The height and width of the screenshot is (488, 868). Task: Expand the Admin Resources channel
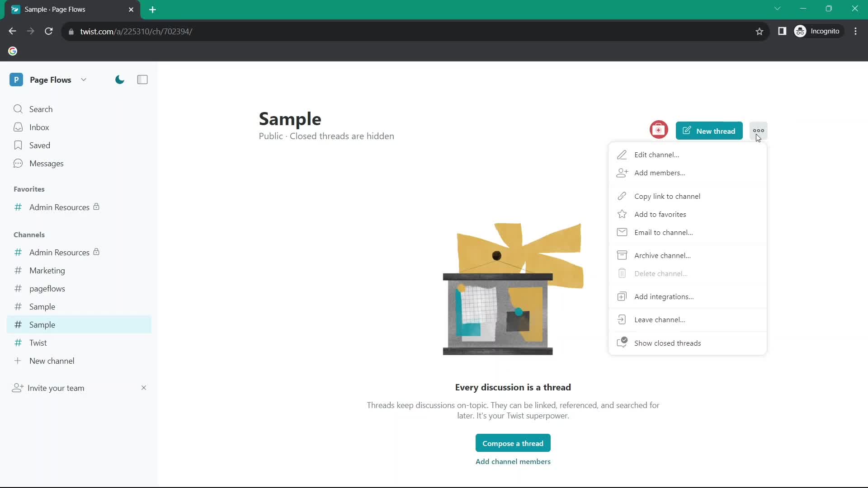tap(60, 252)
